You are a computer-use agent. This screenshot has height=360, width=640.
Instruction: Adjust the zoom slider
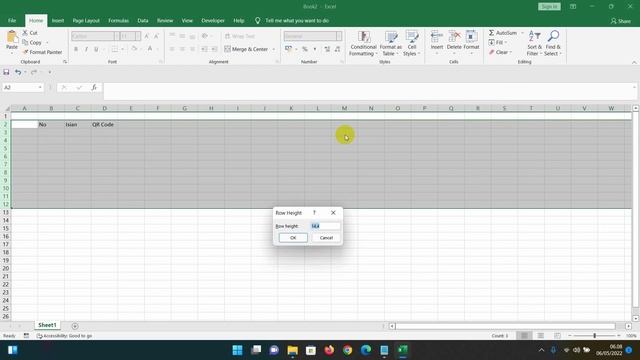coord(594,336)
